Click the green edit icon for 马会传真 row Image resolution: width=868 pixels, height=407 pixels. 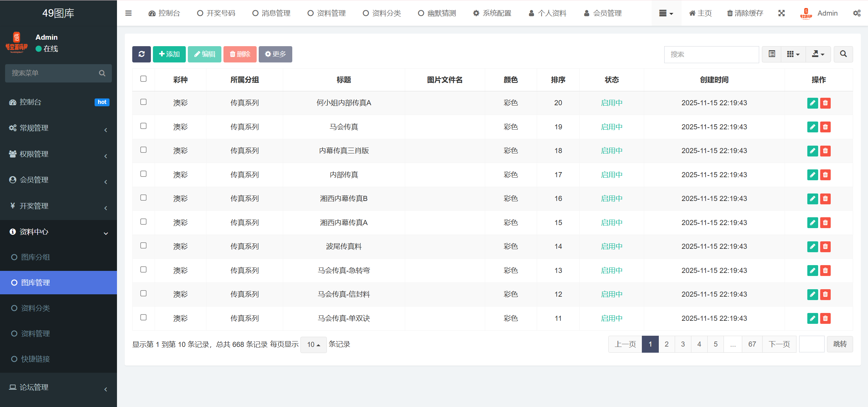click(x=812, y=127)
